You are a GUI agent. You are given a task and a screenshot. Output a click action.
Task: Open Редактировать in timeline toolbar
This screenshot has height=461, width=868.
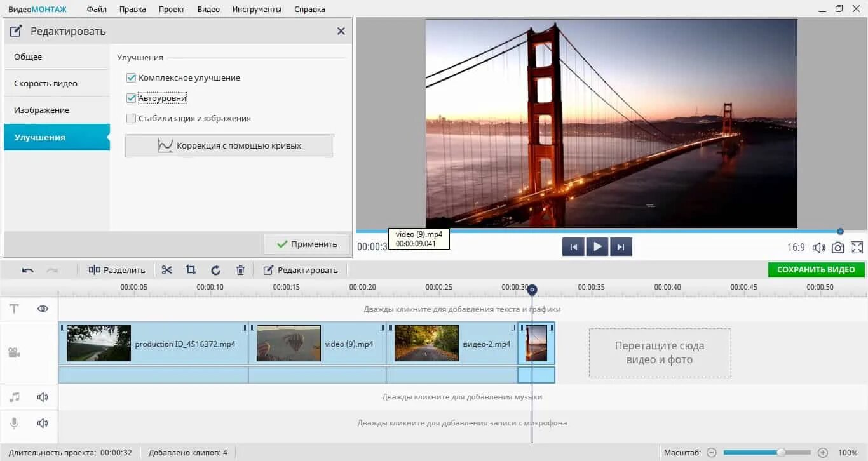pos(301,270)
